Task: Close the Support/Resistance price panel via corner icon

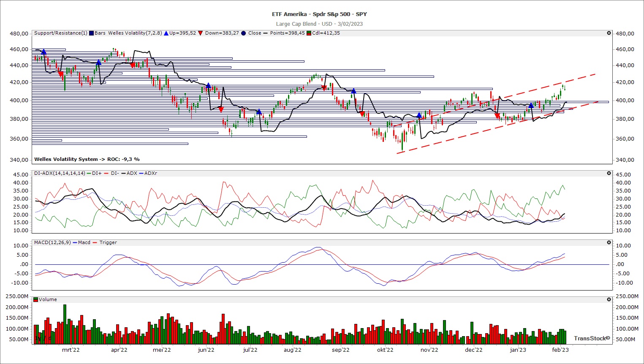Action: tap(609, 33)
